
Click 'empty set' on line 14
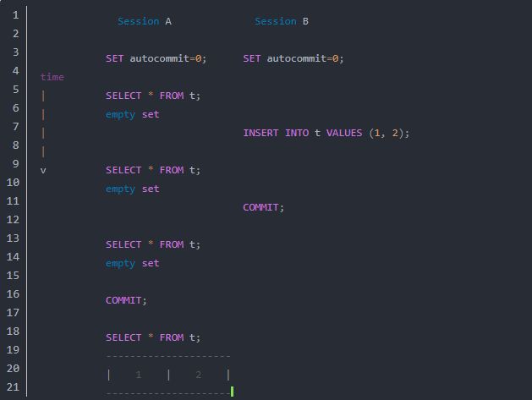tap(132, 263)
